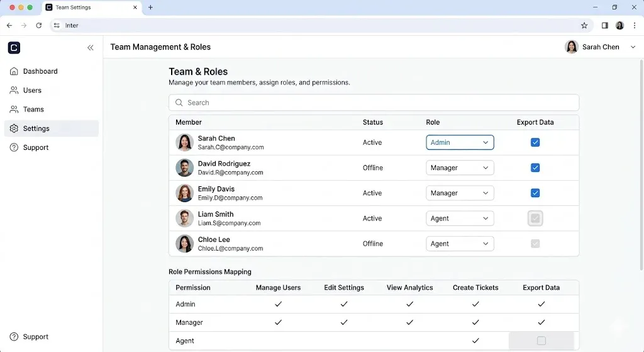Click David Rodriguez's profile photo
This screenshot has height=352, width=644.
point(184,167)
